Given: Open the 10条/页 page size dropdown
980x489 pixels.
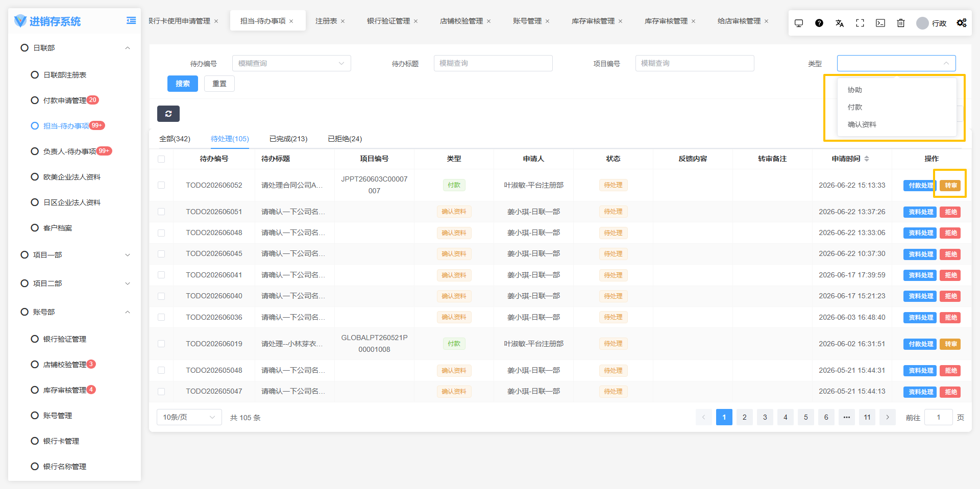Looking at the screenshot, I should [189, 417].
